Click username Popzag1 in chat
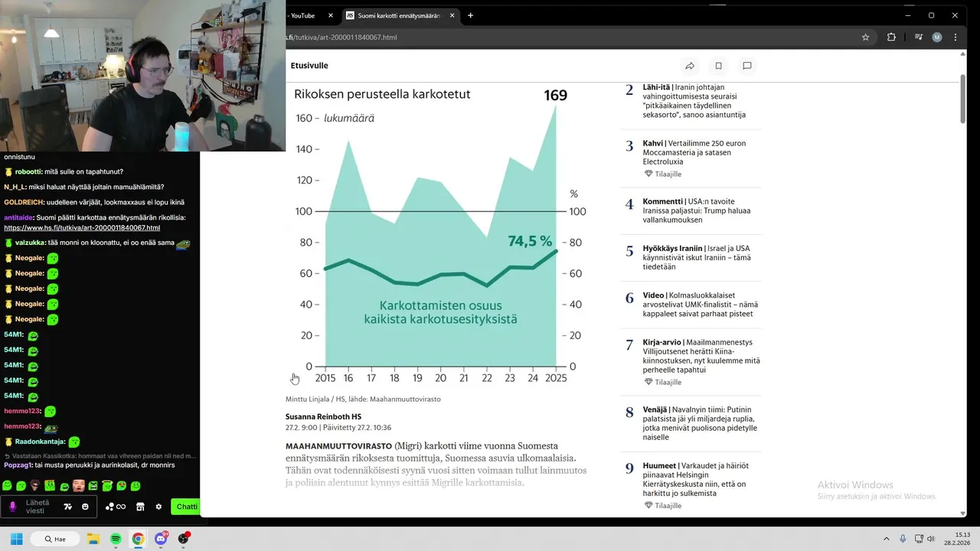This screenshot has height=551, width=980. pyautogui.click(x=18, y=465)
